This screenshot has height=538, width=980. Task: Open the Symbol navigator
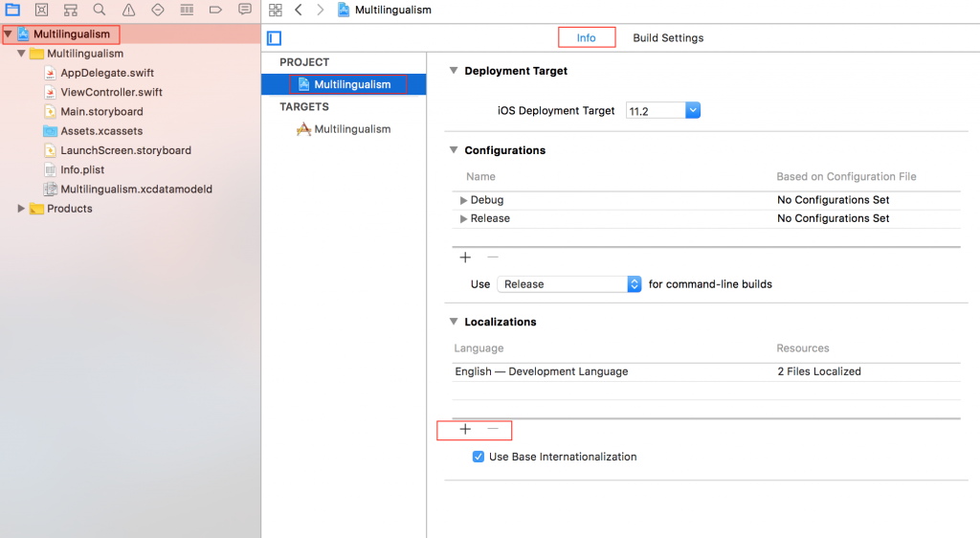click(x=71, y=10)
